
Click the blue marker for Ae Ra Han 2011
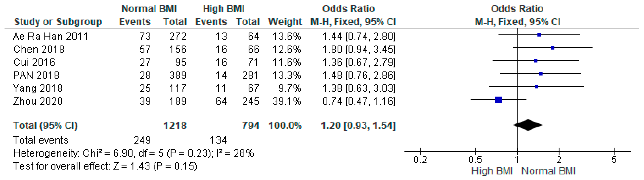(539, 35)
